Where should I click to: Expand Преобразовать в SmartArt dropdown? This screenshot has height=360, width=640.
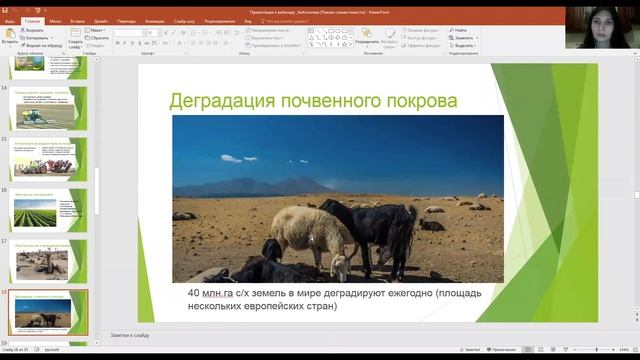click(x=275, y=46)
